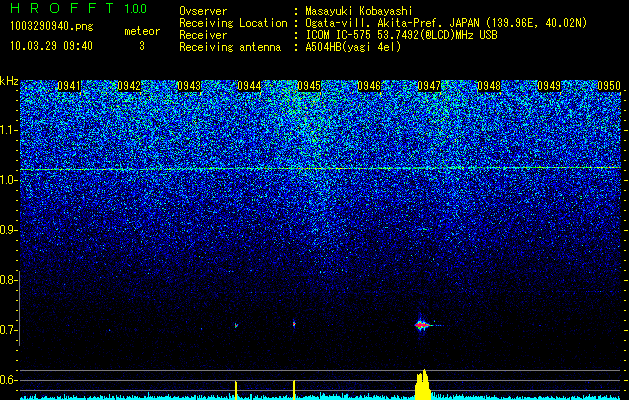Click the meteor count 3
The image size is (629, 400).
click(142, 46)
